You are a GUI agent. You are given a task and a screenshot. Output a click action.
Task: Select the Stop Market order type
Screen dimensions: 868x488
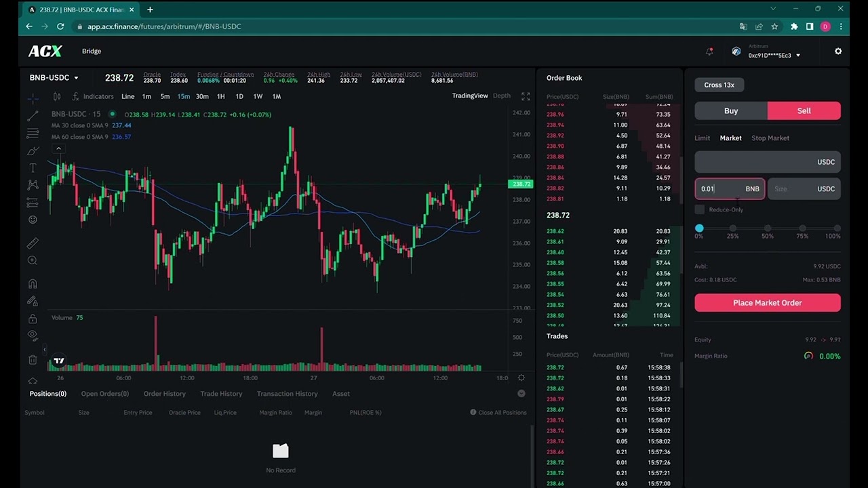click(x=770, y=138)
